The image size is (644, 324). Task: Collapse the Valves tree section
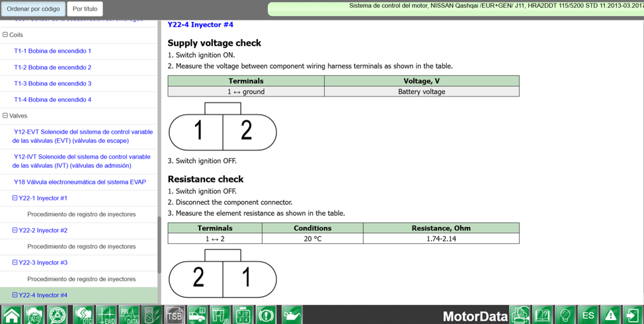pos(5,116)
